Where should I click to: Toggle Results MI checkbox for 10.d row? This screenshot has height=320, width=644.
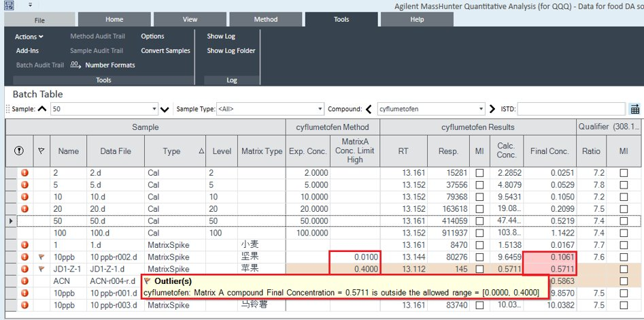(479, 197)
